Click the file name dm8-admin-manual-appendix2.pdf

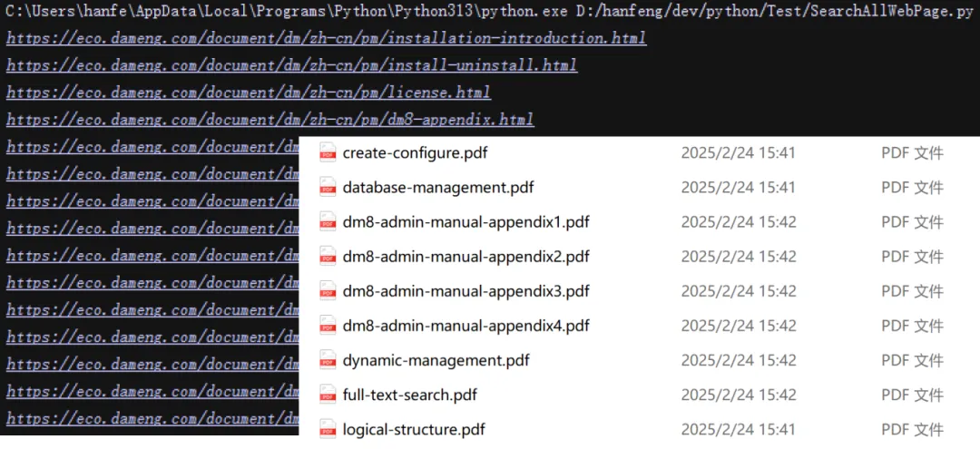pyautogui.click(x=466, y=257)
